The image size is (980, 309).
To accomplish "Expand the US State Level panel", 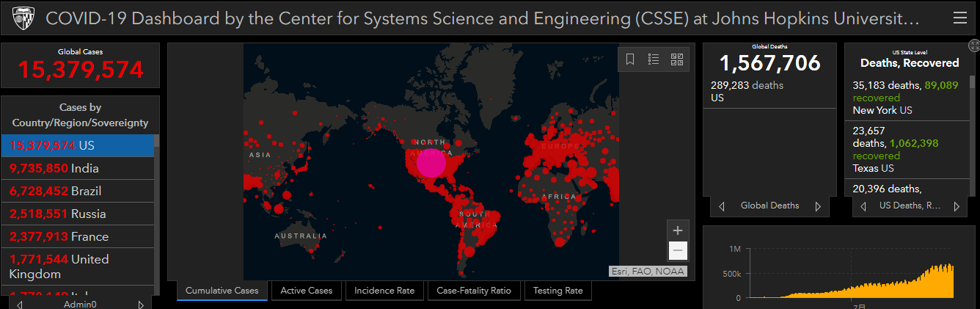I will [973, 46].
